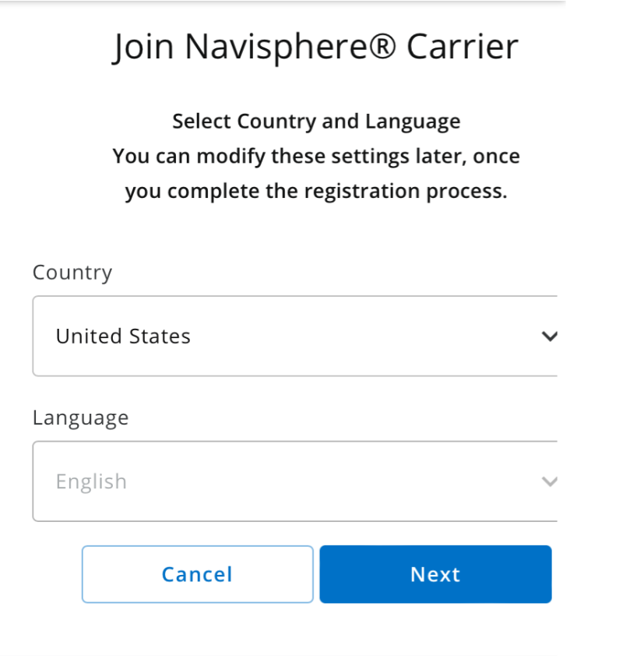
Task: Select the United States value text
Action: [x=123, y=337]
